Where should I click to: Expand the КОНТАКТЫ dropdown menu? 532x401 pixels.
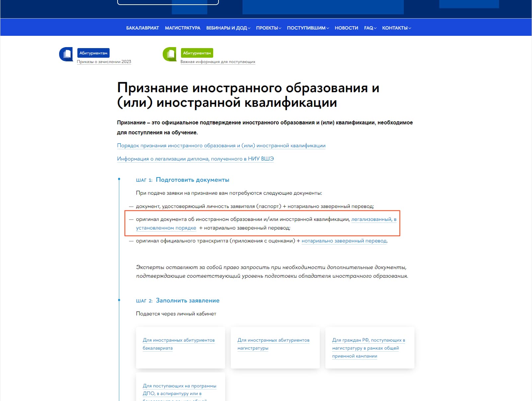pyautogui.click(x=397, y=28)
